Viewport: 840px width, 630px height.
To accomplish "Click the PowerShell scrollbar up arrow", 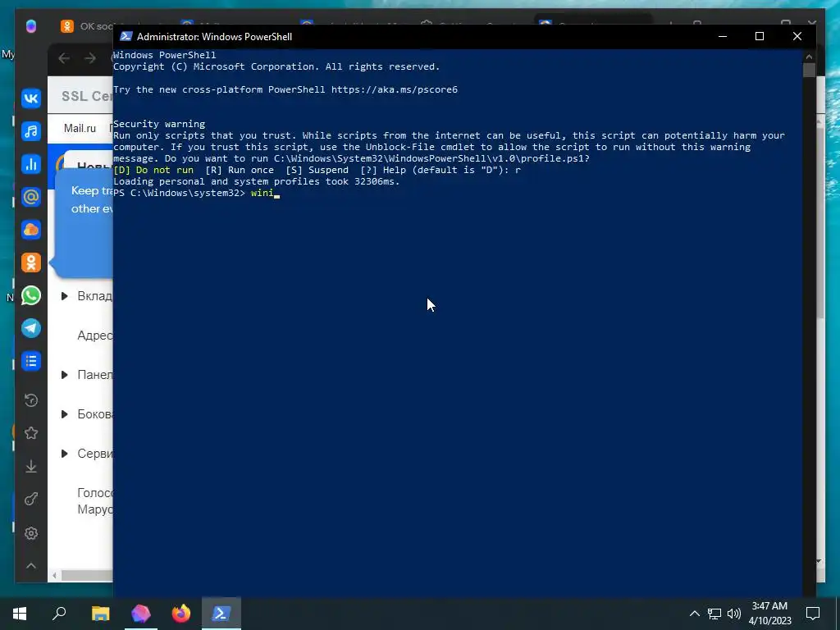I will coord(809,56).
